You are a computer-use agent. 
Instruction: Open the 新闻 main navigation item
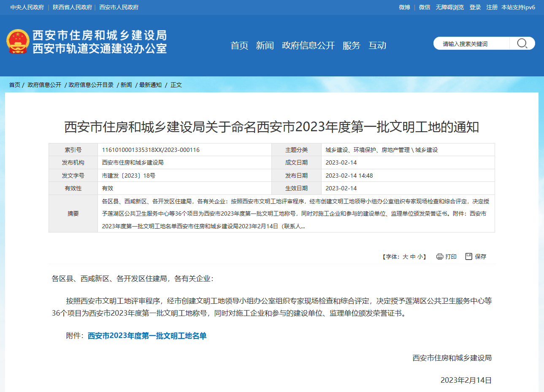[265, 46]
